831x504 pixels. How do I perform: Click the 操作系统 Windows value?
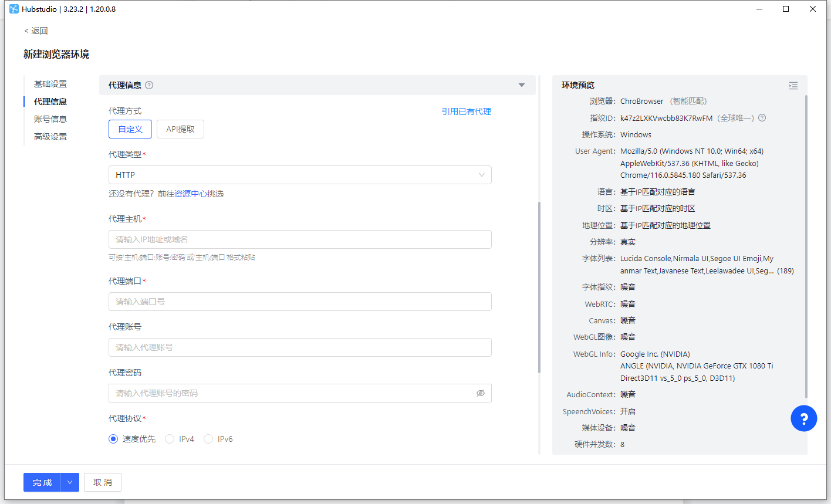click(636, 134)
